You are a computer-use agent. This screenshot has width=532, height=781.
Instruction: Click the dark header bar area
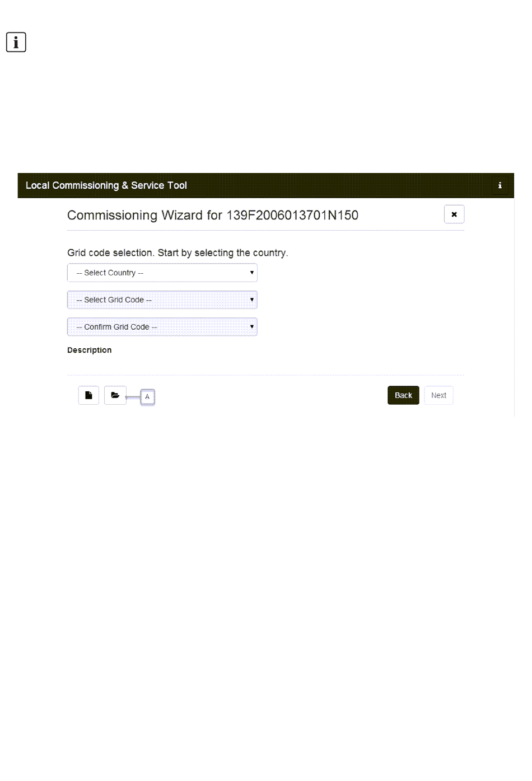tap(336, 185)
